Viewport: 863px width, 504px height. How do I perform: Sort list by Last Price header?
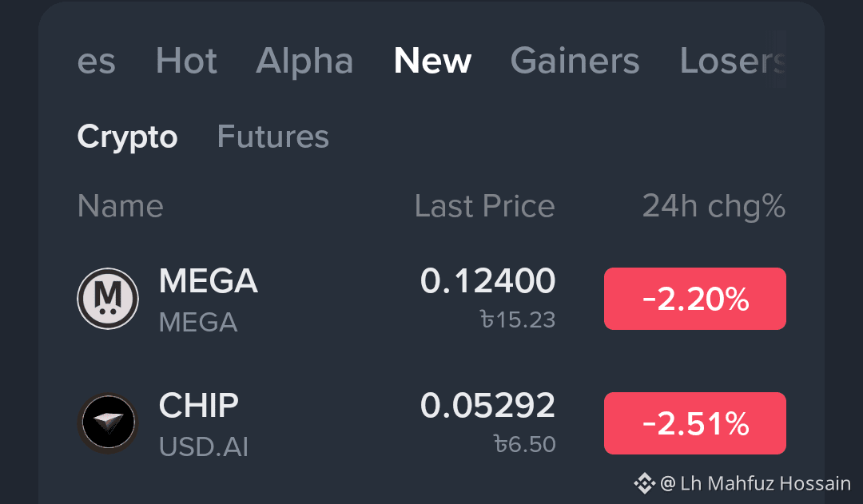pos(485,206)
